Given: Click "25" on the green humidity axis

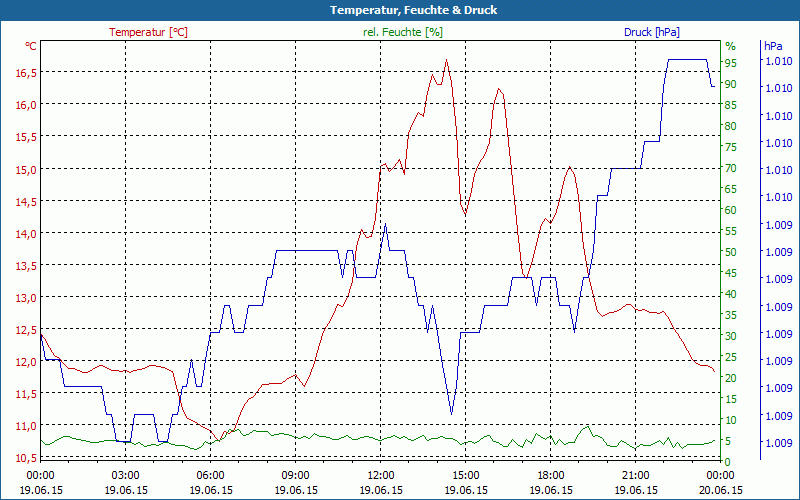Looking at the screenshot, I should [x=731, y=357].
